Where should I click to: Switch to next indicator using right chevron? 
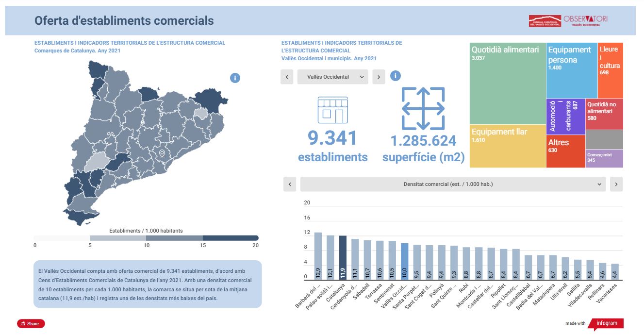coord(616,184)
